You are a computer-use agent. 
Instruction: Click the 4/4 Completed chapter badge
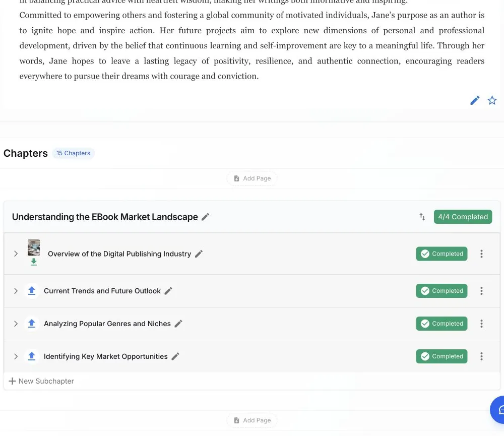click(x=463, y=217)
